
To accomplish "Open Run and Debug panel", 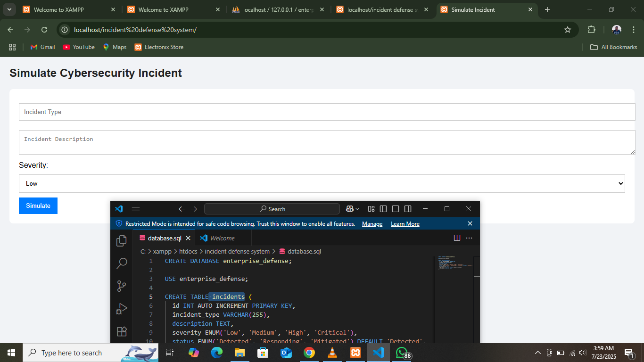I will 121,309.
